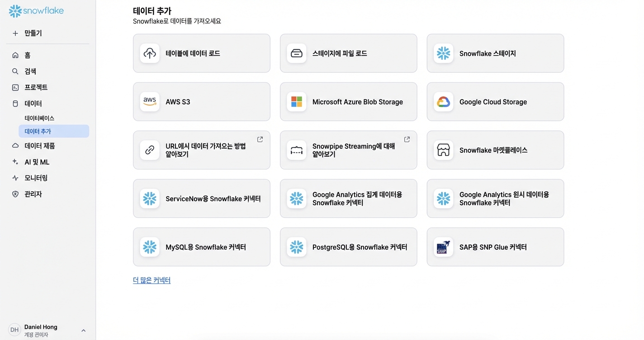Image resolution: width=644 pixels, height=340 pixels.
Task: Choose AWS S3 data source
Action: point(202,102)
